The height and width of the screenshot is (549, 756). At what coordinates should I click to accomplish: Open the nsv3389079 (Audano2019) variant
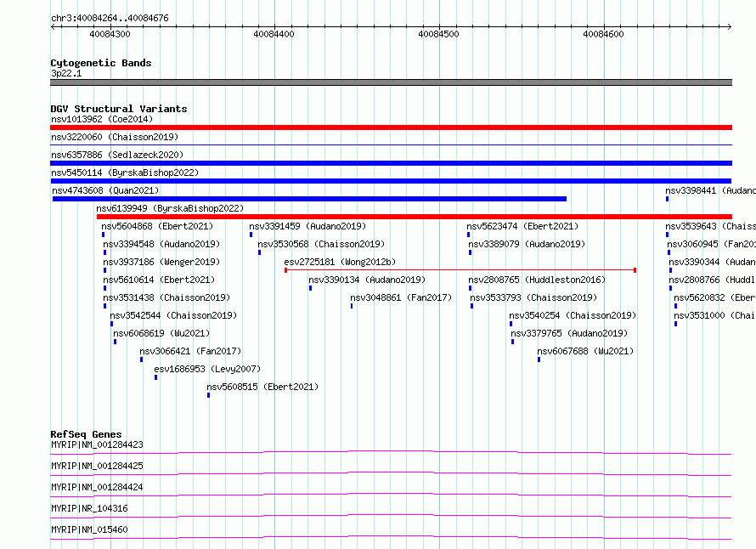click(x=527, y=244)
